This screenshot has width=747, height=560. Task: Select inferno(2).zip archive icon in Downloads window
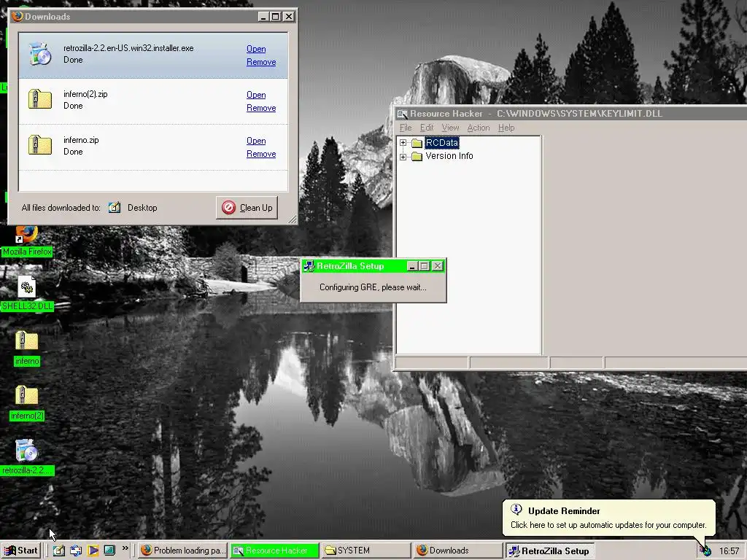39,99
